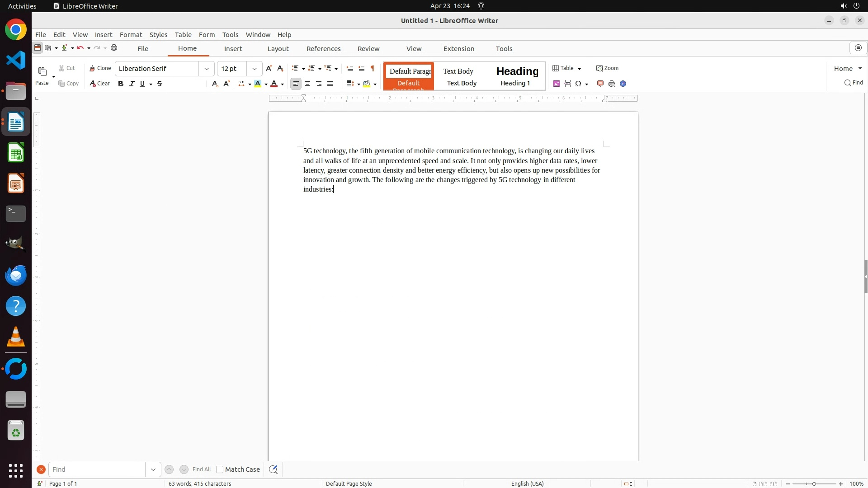Viewport: 868px width, 488px height.
Task: Click the Find All button
Action: point(201,469)
